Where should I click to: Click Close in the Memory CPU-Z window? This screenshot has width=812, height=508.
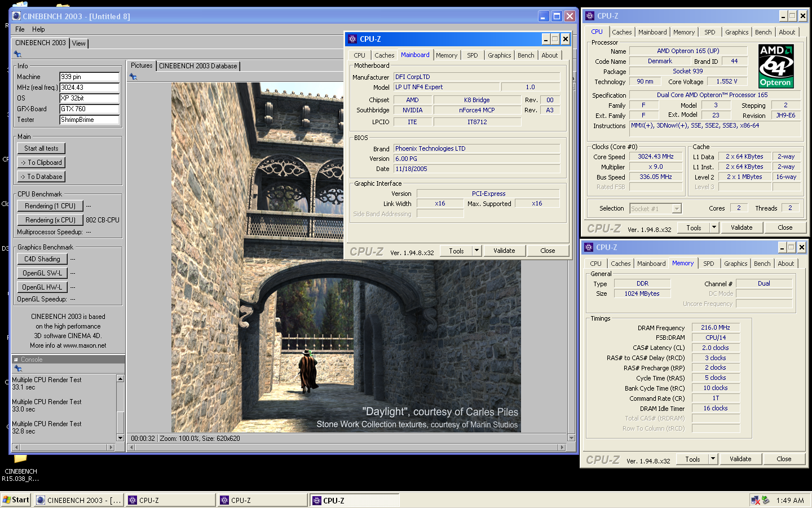[x=784, y=459]
